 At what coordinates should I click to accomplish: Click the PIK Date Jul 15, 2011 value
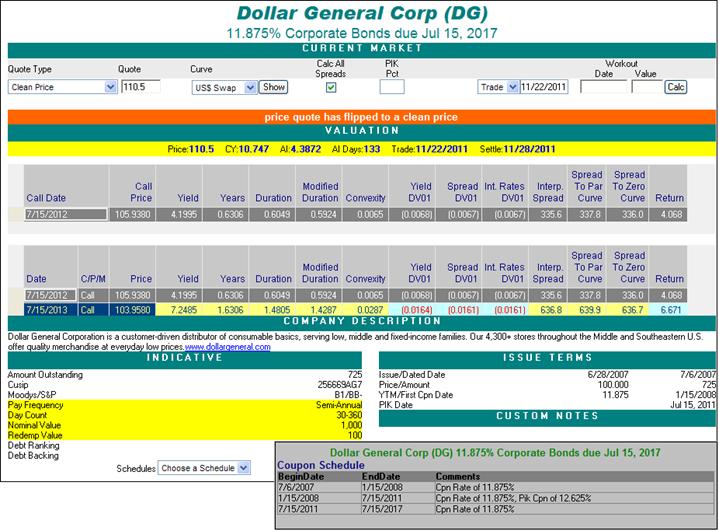click(x=692, y=405)
